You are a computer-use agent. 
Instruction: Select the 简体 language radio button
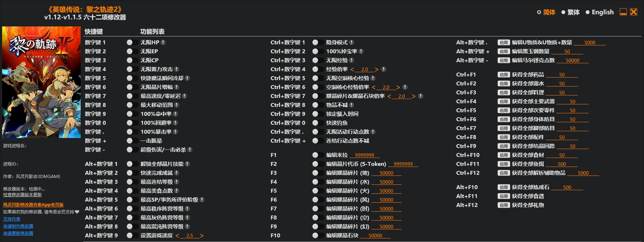click(539, 13)
